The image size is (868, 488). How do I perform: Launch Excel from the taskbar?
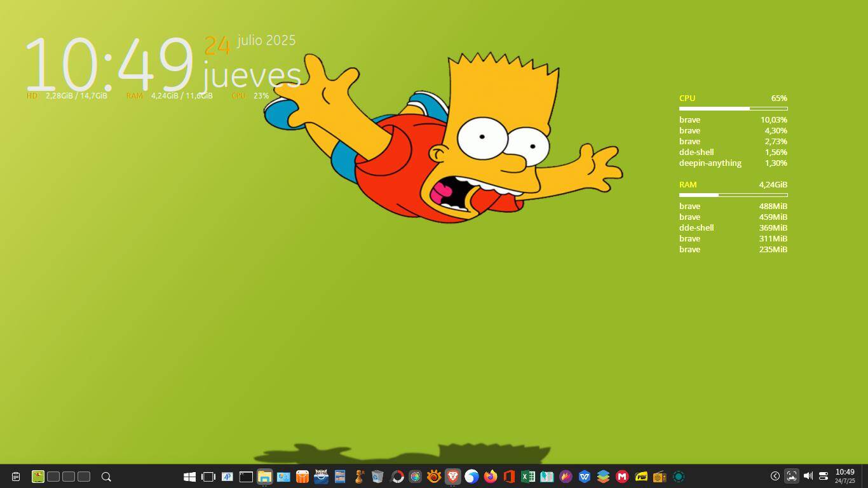coord(528,477)
